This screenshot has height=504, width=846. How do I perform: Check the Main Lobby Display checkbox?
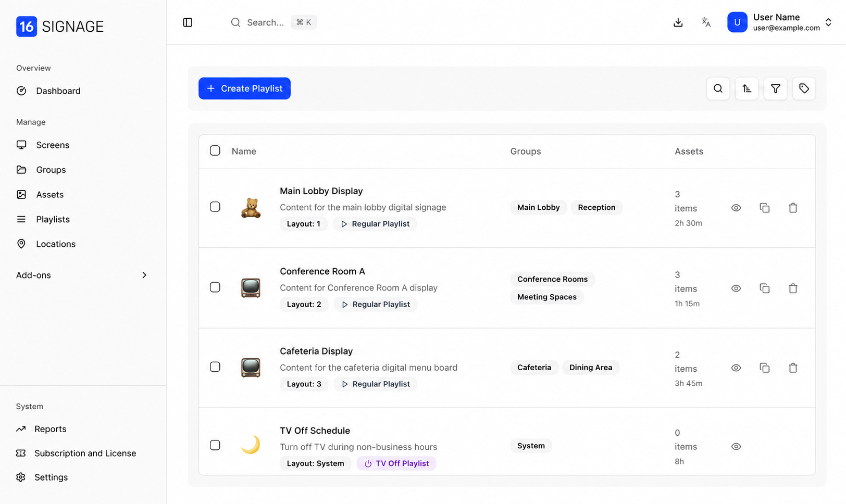tap(215, 207)
